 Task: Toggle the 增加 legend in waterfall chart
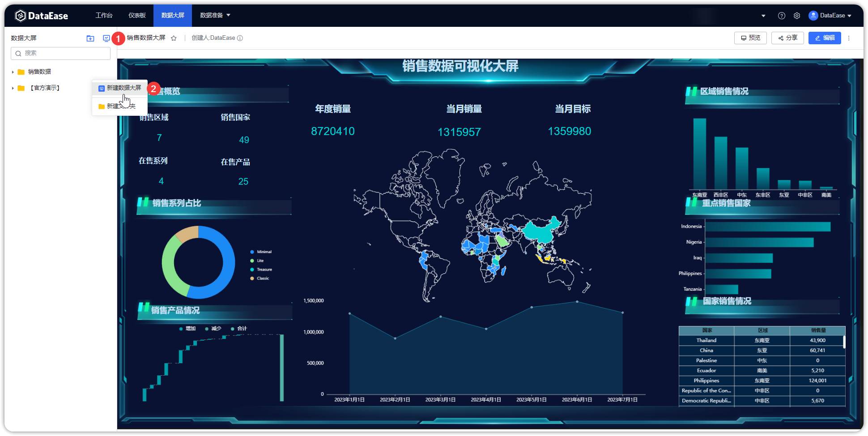(187, 329)
